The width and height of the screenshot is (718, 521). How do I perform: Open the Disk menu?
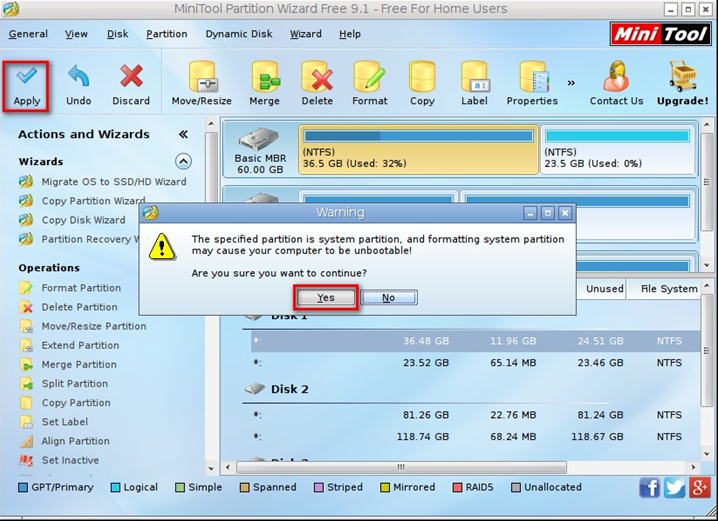pos(118,34)
